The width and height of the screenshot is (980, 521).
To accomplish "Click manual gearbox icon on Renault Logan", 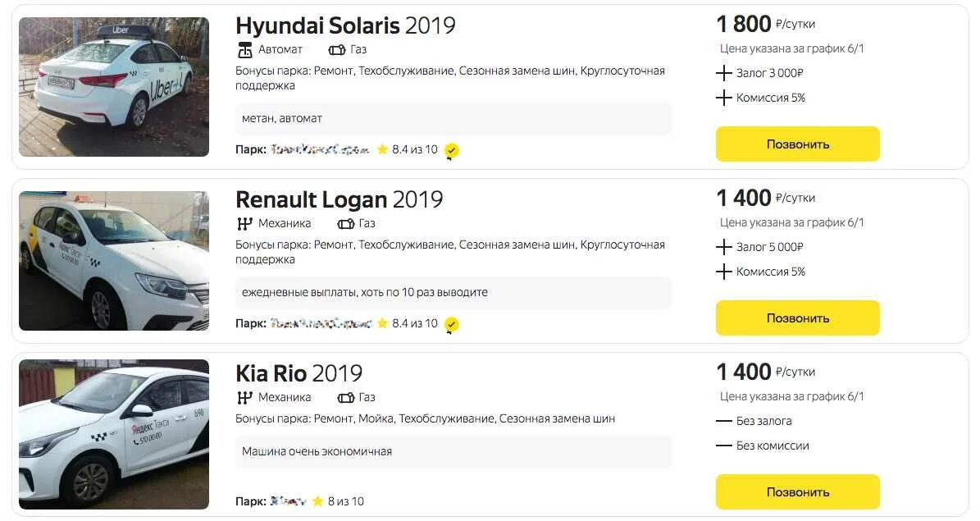I will (x=244, y=224).
